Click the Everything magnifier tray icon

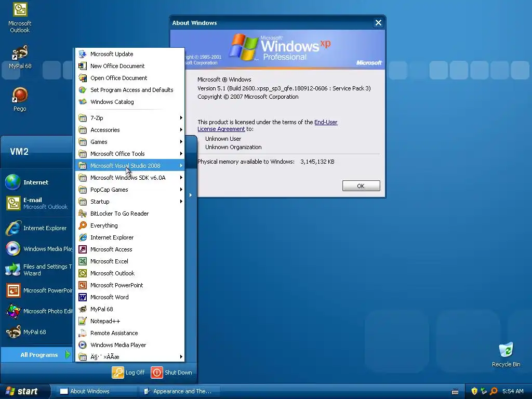494,391
